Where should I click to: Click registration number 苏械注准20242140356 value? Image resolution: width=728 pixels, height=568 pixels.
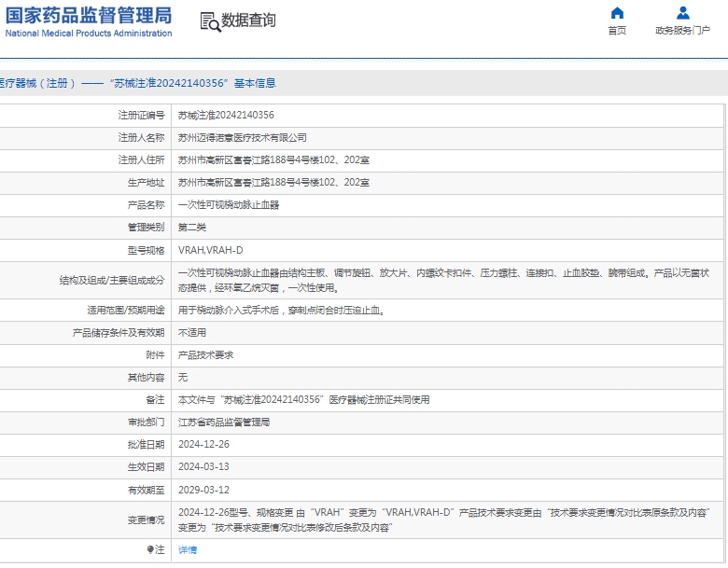point(226,115)
